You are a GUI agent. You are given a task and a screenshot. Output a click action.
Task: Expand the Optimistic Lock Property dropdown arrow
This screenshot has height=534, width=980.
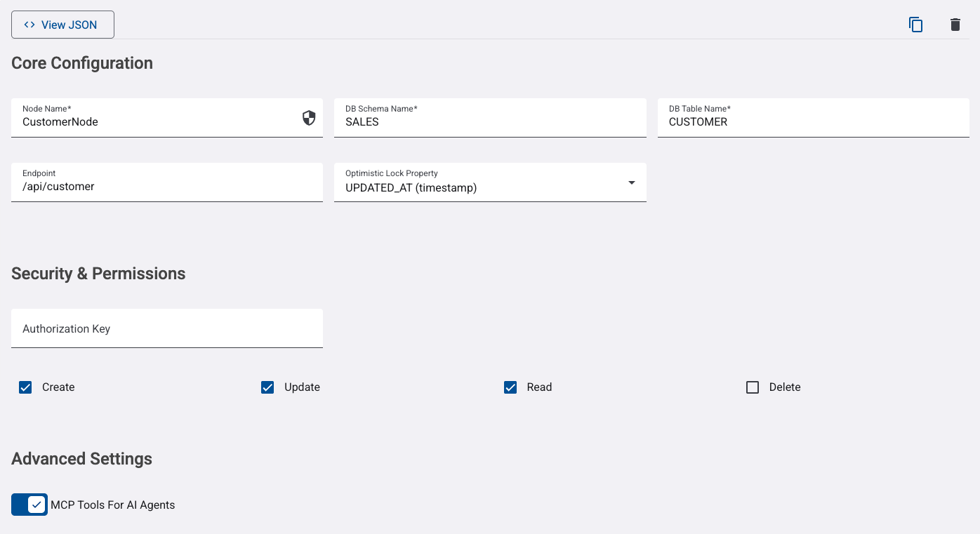[x=631, y=183]
